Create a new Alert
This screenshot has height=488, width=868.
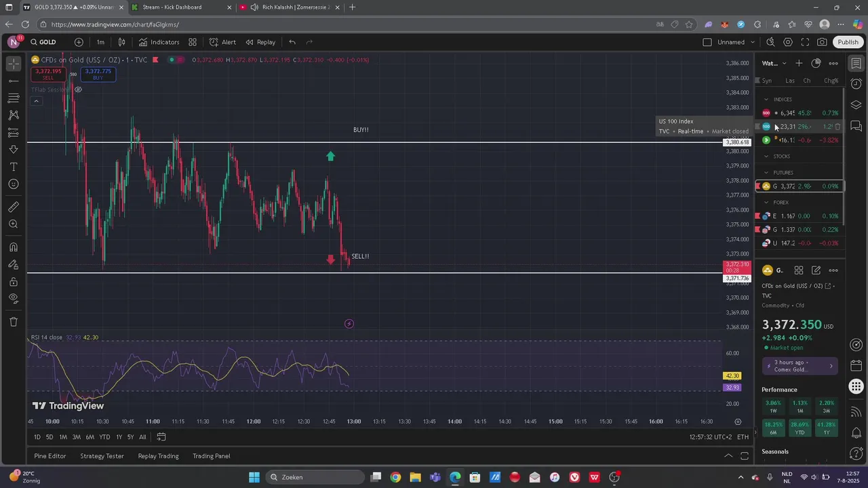223,42
